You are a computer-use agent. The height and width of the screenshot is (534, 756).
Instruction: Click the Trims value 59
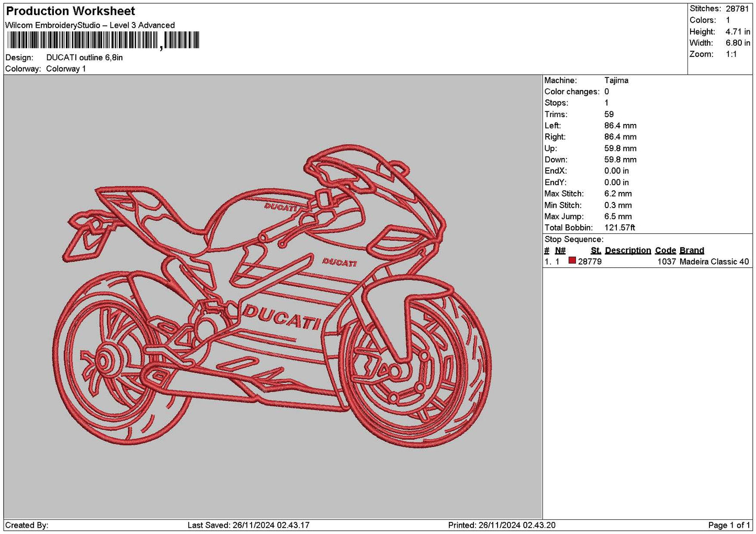click(x=609, y=115)
